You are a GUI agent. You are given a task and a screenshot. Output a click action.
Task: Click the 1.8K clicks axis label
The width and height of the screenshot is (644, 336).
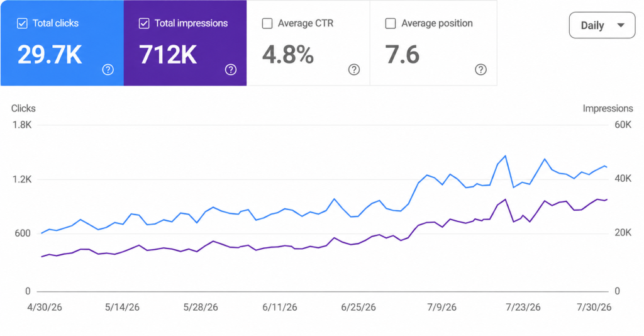pyautogui.click(x=22, y=125)
